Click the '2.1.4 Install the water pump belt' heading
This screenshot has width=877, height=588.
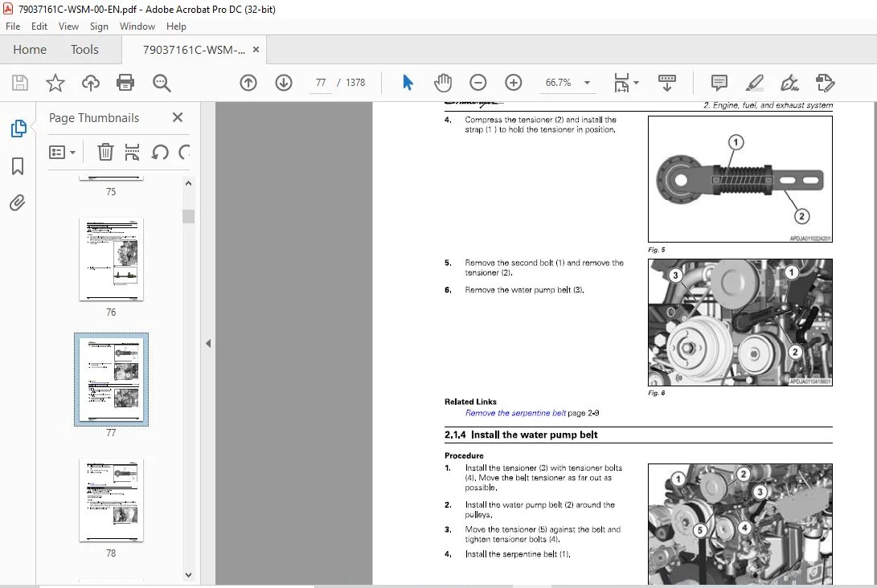(521, 435)
